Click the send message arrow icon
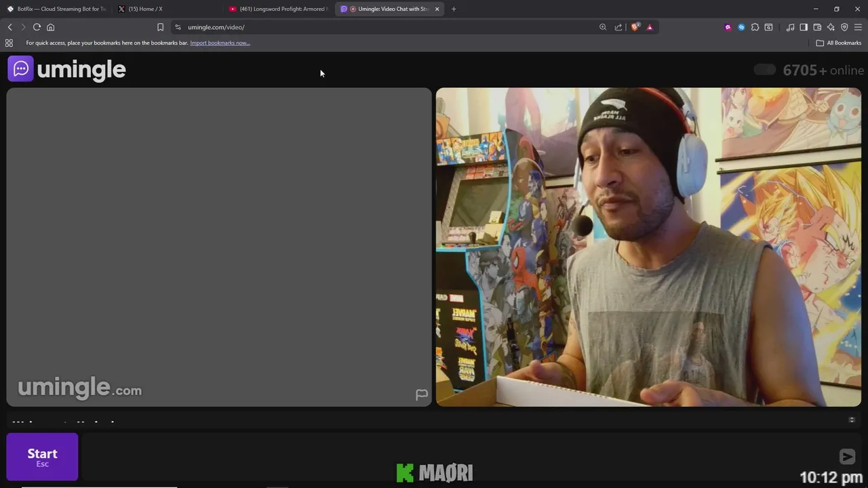The width and height of the screenshot is (868, 488). coord(847,457)
